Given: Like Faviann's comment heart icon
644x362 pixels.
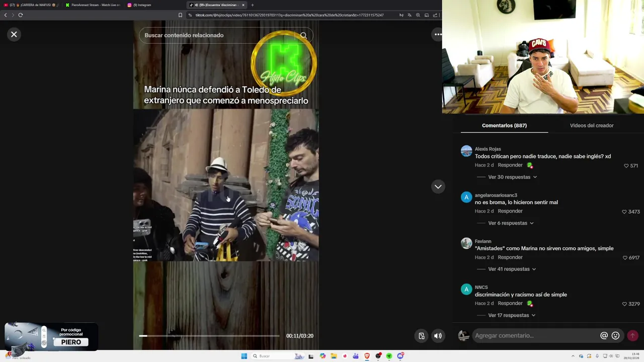Looking at the screenshot, I should tap(625, 257).
